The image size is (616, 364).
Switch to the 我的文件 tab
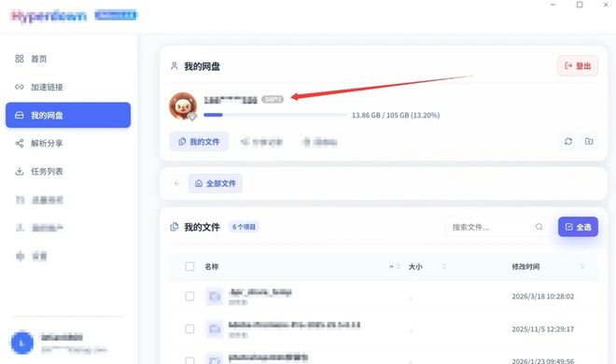click(199, 142)
